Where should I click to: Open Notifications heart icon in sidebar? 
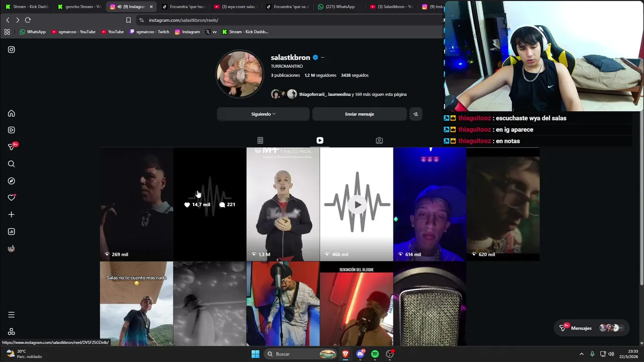[11, 198]
